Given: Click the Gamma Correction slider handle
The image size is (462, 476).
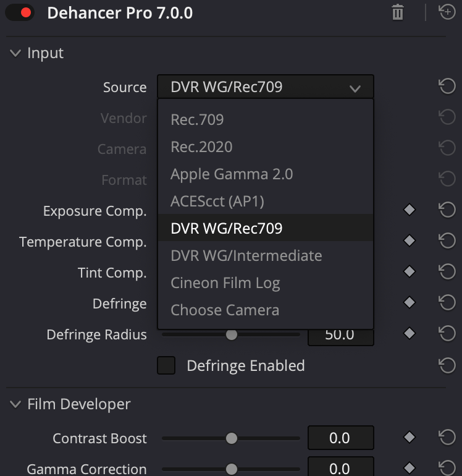Looking at the screenshot, I should [x=232, y=469].
